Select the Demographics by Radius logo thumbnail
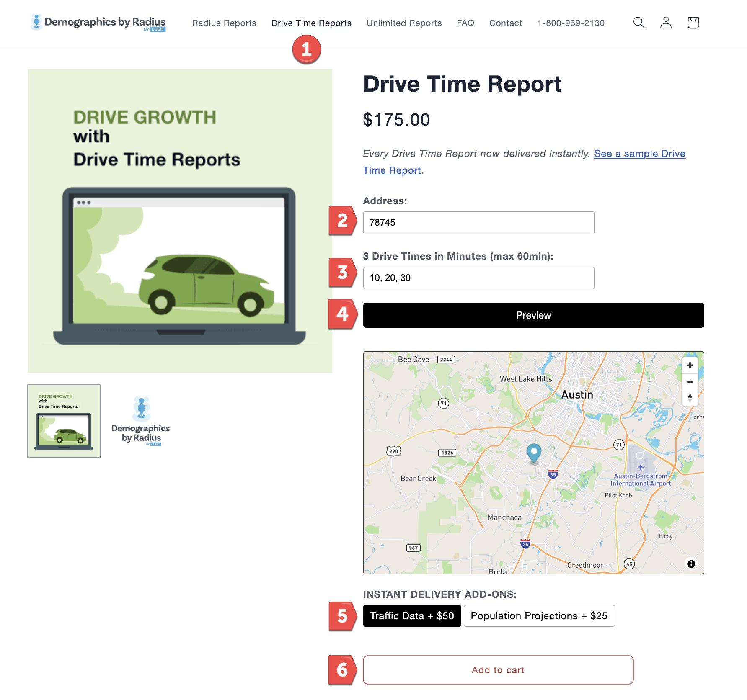The image size is (747, 700). 141,421
